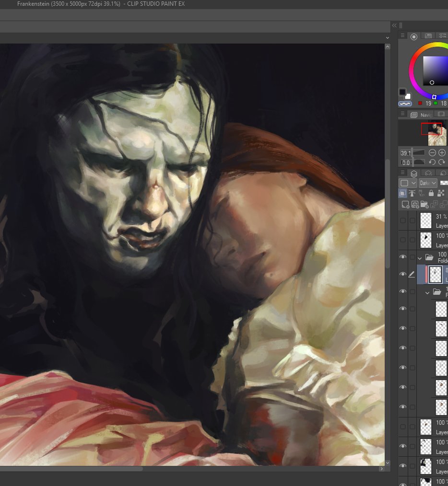Image resolution: width=448 pixels, height=486 pixels.
Task: Hide the Folder layer group
Action: 403,257
